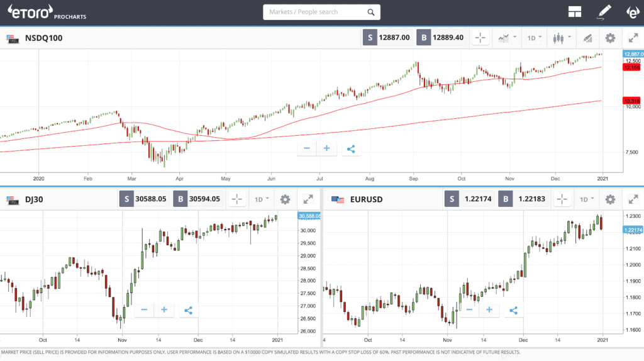Click the DJ30 Buy price button
Screen dimensions: 644x361
198,199
